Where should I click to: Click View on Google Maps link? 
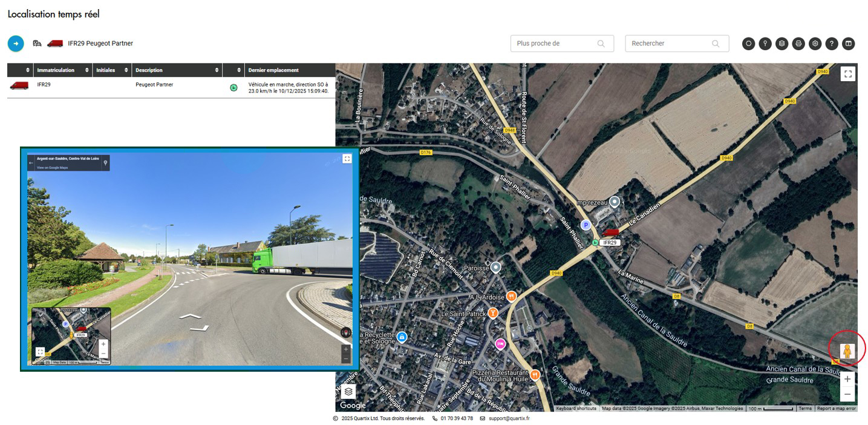(x=52, y=168)
